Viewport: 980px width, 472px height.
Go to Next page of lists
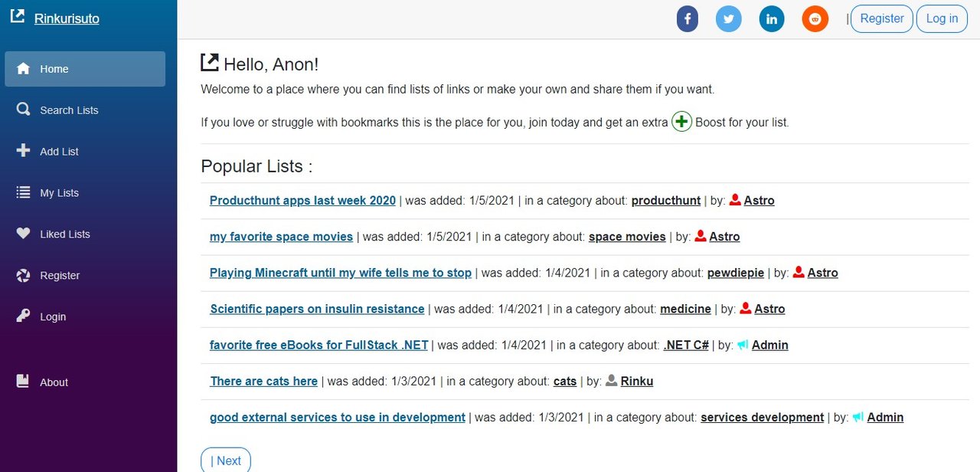click(x=226, y=461)
